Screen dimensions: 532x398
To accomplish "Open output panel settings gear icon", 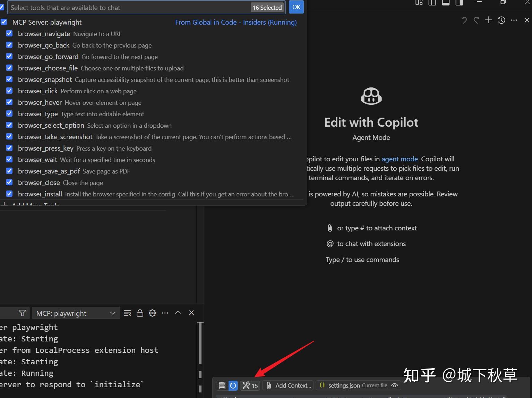I will [x=152, y=313].
